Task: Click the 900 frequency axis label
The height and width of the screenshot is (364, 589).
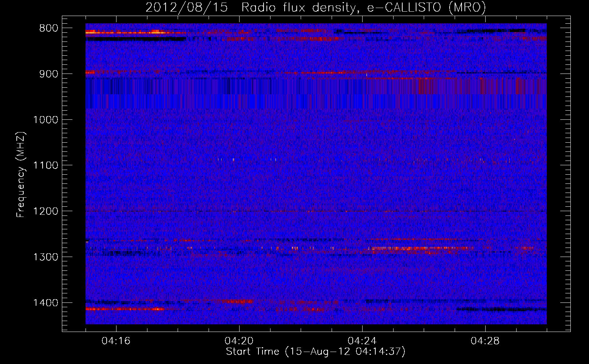Action: pyautogui.click(x=49, y=74)
